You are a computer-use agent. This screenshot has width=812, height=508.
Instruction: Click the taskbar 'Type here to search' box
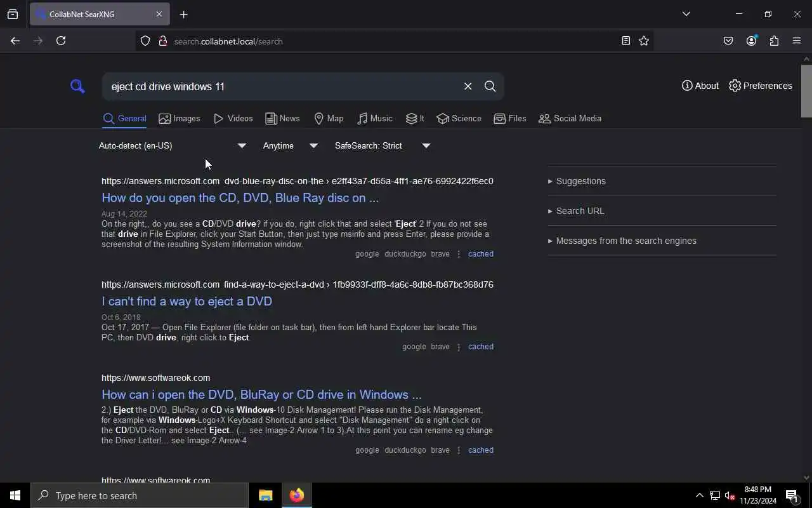[x=140, y=495]
